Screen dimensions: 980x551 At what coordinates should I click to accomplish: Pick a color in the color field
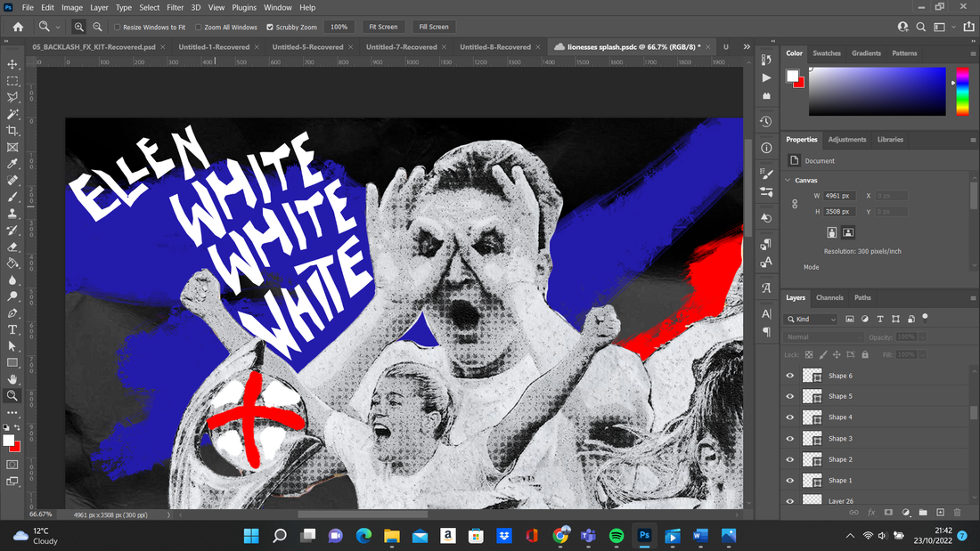[877, 91]
